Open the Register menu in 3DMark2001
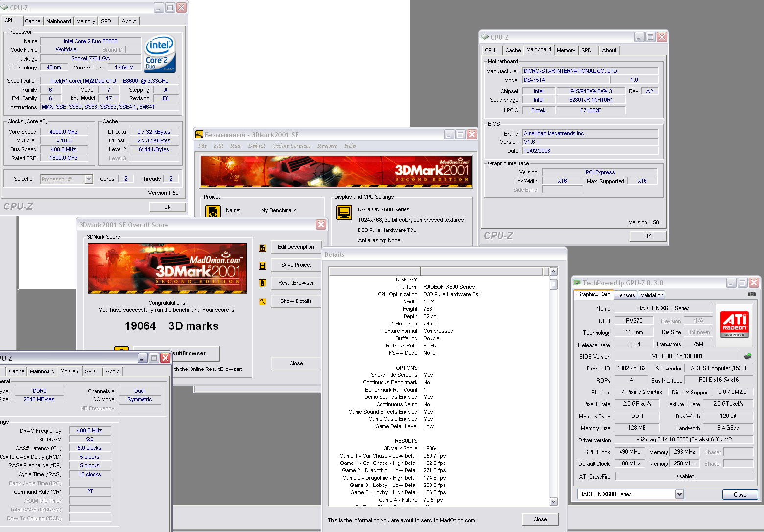This screenshot has height=532, width=764. click(327, 146)
